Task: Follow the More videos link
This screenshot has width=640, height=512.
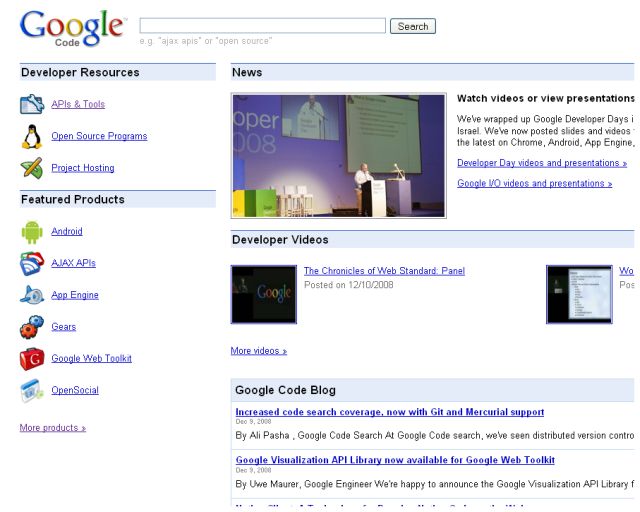Action: (259, 351)
